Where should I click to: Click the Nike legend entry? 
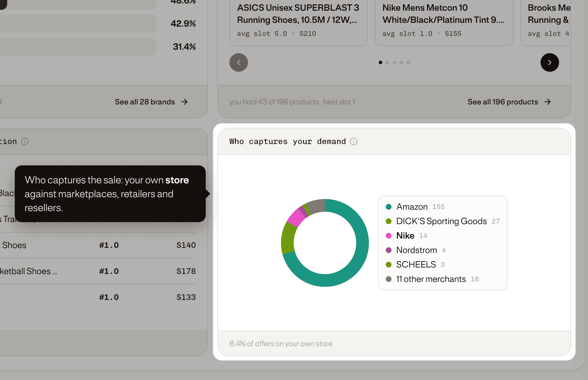tap(407, 236)
